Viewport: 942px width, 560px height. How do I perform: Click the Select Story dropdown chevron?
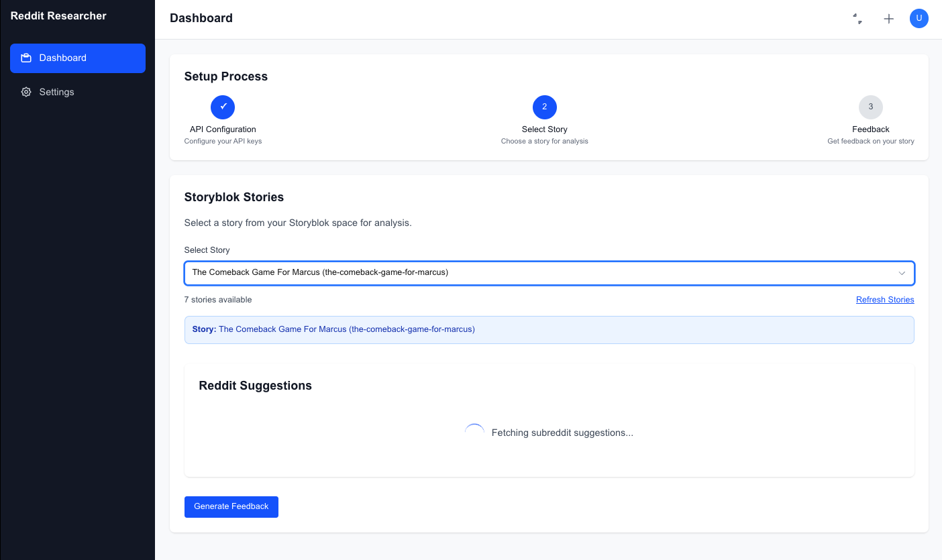[x=902, y=273]
